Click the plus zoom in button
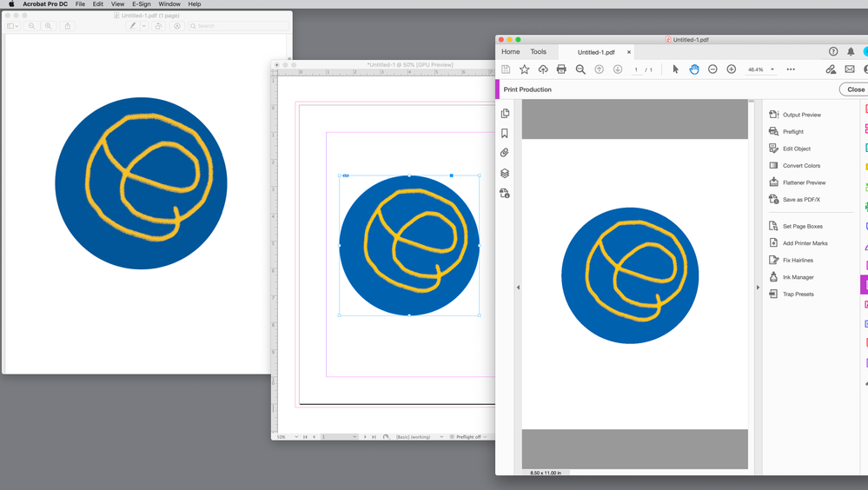 (732, 70)
